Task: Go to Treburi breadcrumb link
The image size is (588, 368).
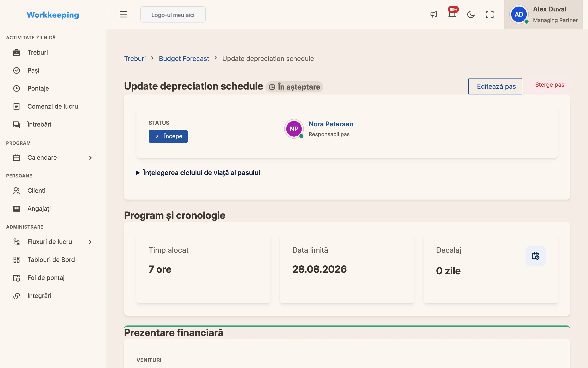Action: 135,59
